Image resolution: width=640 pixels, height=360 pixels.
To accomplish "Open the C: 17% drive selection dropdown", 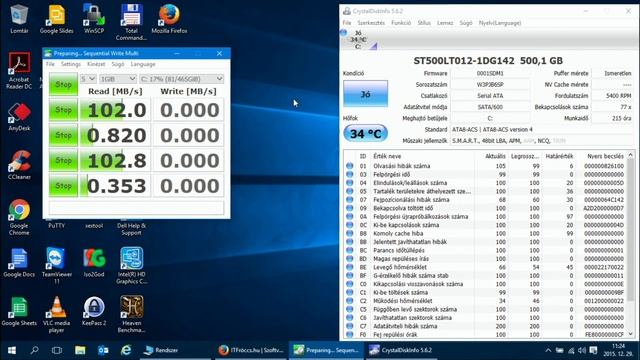I will click(x=181, y=78).
